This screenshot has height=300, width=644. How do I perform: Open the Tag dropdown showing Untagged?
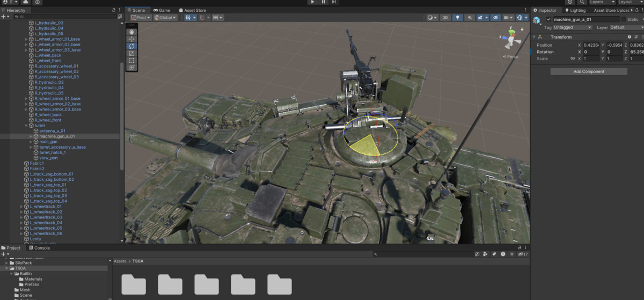tap(572, 27)
